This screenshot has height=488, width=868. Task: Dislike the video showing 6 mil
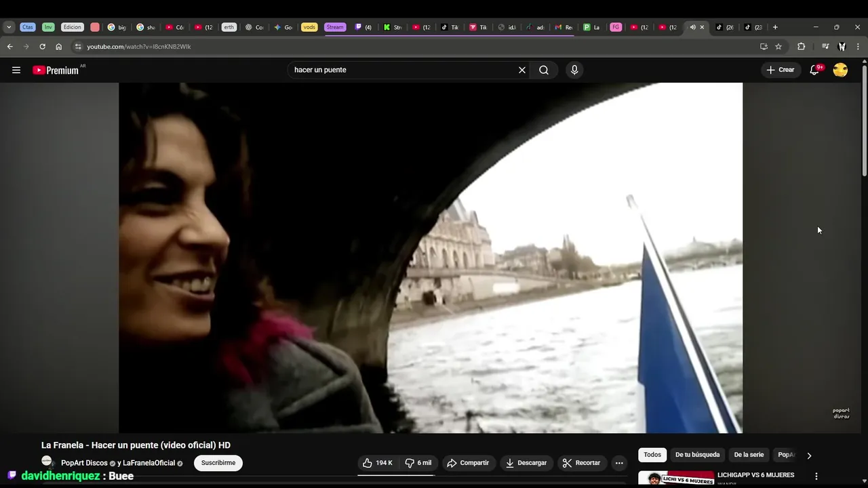pyautogui.click(x=418, y=463)
